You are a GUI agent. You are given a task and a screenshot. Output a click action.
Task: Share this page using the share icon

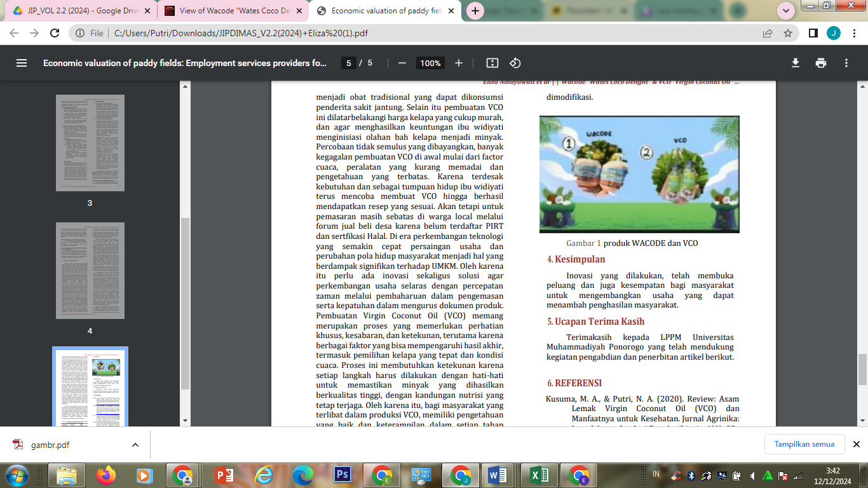click(768, 33)
